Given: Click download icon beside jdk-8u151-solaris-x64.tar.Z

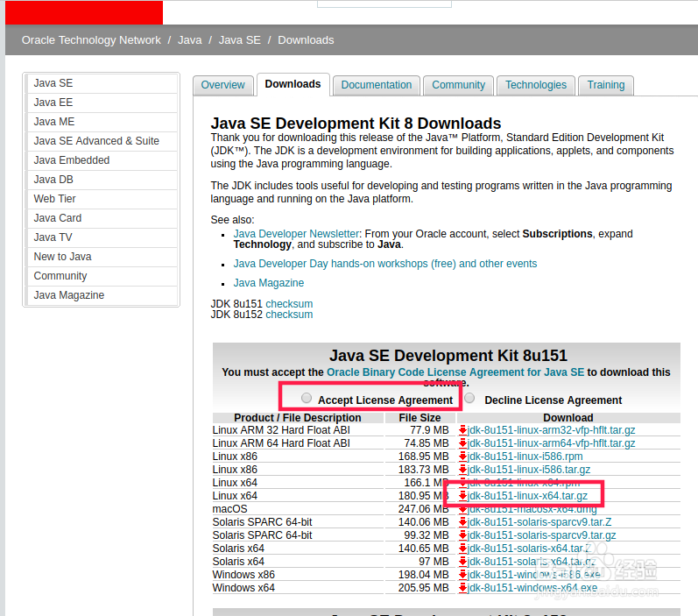Looking at the screenshot, I should 462,549.
